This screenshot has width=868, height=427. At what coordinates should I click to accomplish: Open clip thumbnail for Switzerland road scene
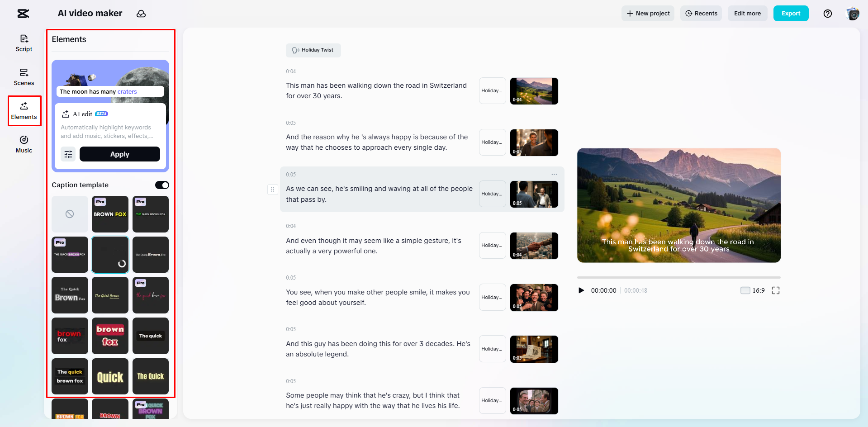tap(534, 91)
